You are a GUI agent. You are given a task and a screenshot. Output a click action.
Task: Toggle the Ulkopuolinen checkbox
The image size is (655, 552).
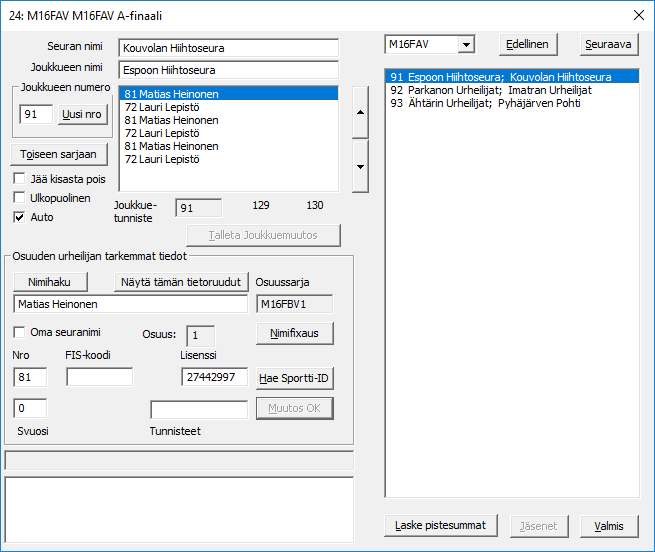coord(20,198)
